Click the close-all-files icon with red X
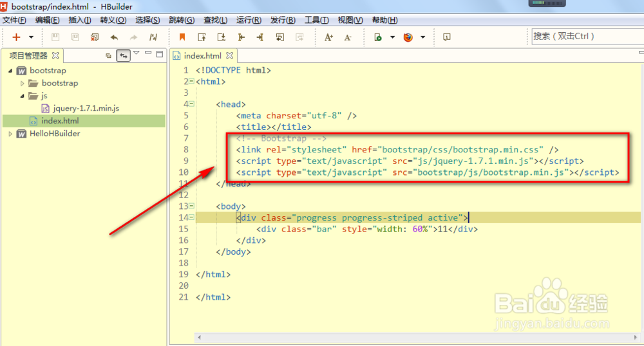644x346 pixels. pos(95,37)
